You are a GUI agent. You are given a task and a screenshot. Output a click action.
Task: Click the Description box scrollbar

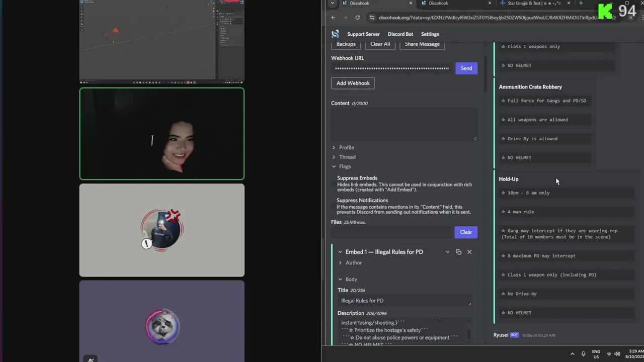click(469, 333)
